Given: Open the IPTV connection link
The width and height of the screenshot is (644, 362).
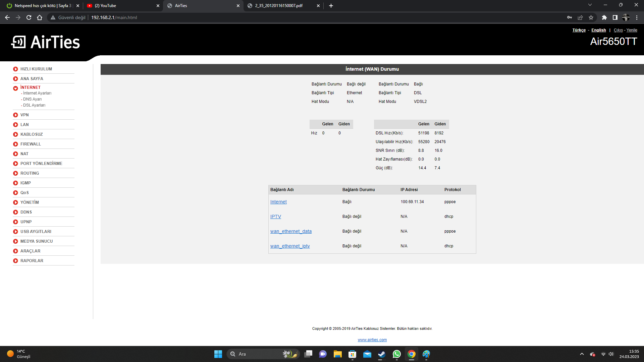Looking at the screenshot, I should (275, 217).
